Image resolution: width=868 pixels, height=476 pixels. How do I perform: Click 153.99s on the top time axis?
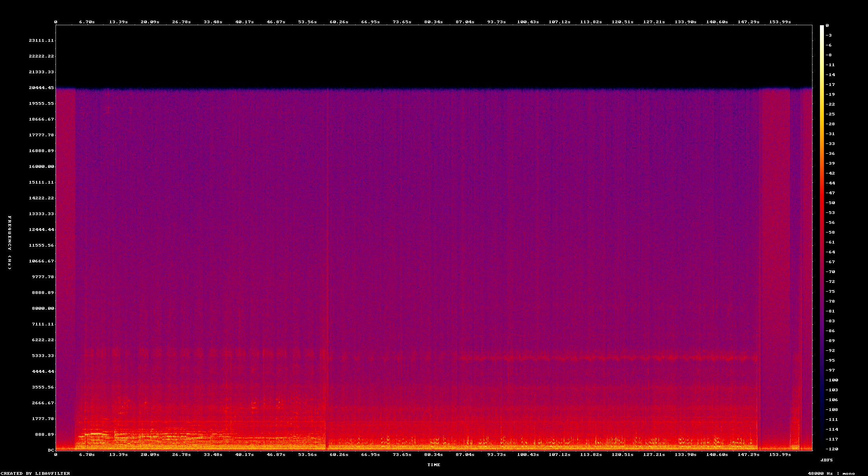click(780, 22)
